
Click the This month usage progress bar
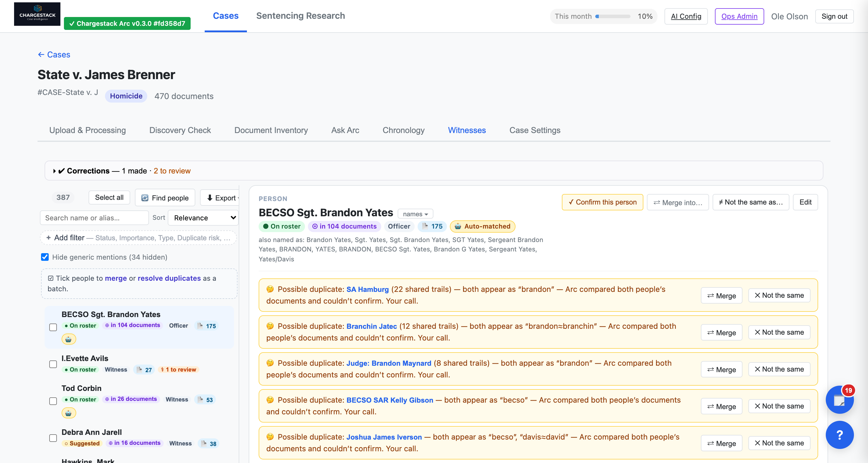612,16
